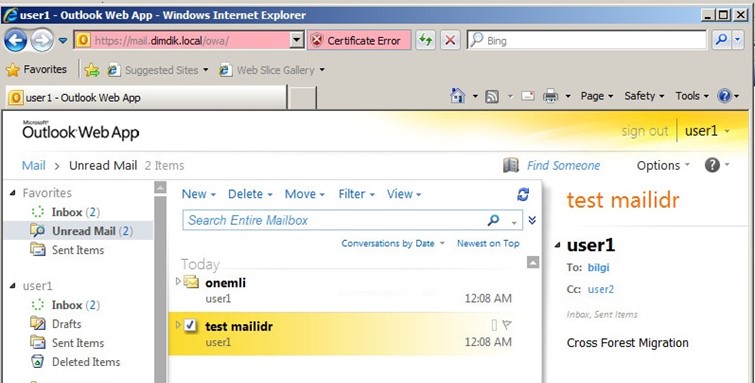Open Conversations by Date sort dropdown
Viewport: 755px width, 383px height.
point(392,243)
